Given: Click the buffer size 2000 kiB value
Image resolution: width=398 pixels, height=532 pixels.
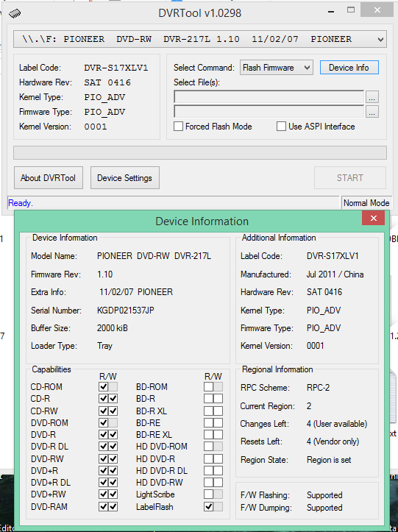Looking at the screenshot, I should pos(113,328).
